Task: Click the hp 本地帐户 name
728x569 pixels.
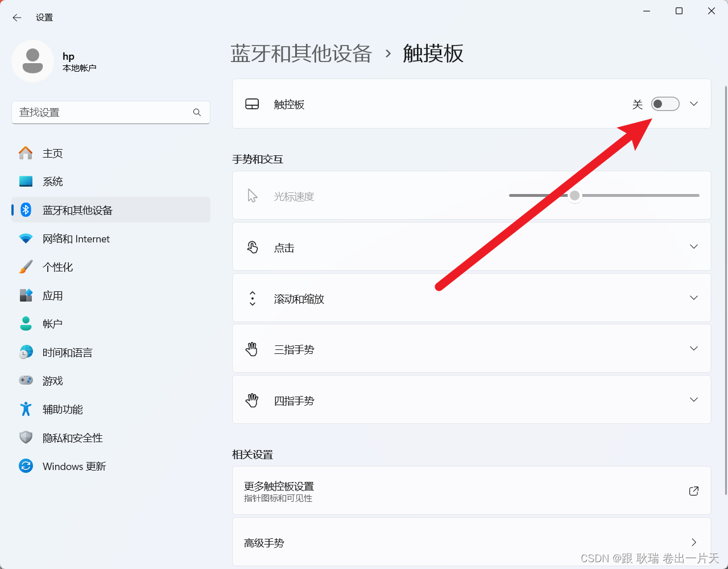Action: click(79, 61)
